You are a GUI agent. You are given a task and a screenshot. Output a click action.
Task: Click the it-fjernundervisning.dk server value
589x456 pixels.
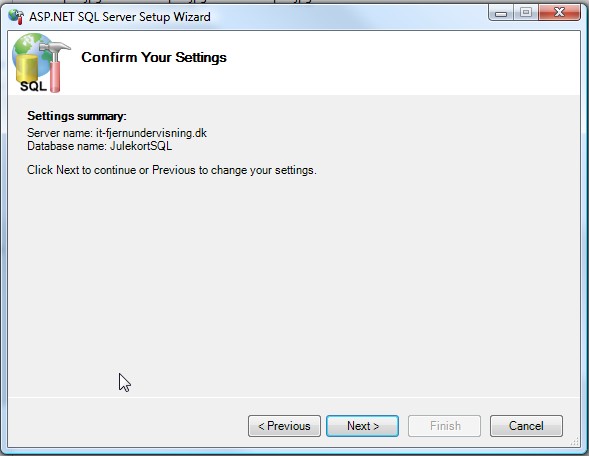[x=151, y=133]
